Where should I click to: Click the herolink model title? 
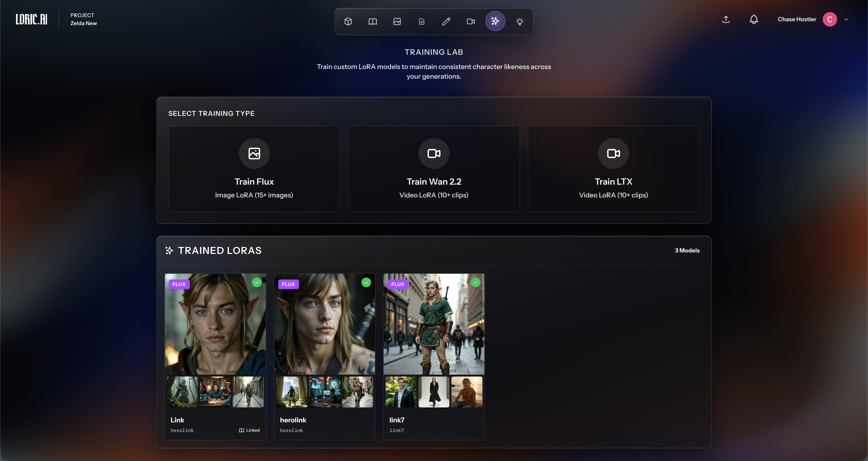tap(293, 420)
